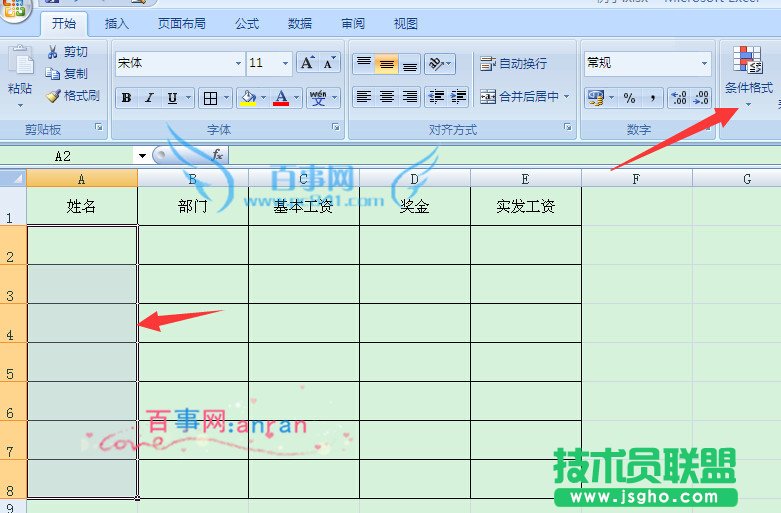This screenshot has width=781, height=513.
Task: Click Merge and Center (合并后居中)
Action: (x=520, y=97)
